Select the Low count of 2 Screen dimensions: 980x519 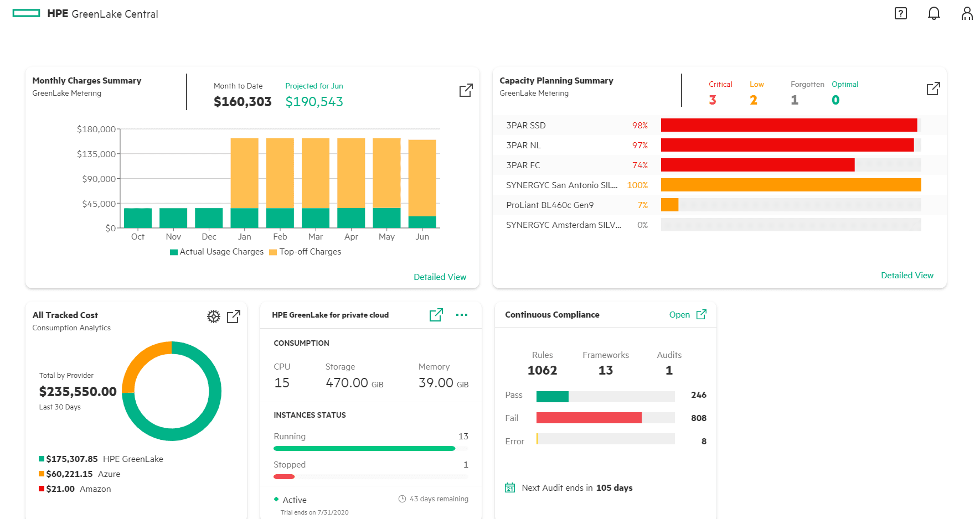coord(754,100)
